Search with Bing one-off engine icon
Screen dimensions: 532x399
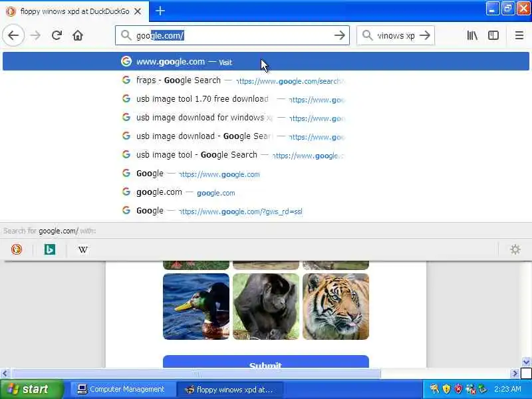click(49, 249)
